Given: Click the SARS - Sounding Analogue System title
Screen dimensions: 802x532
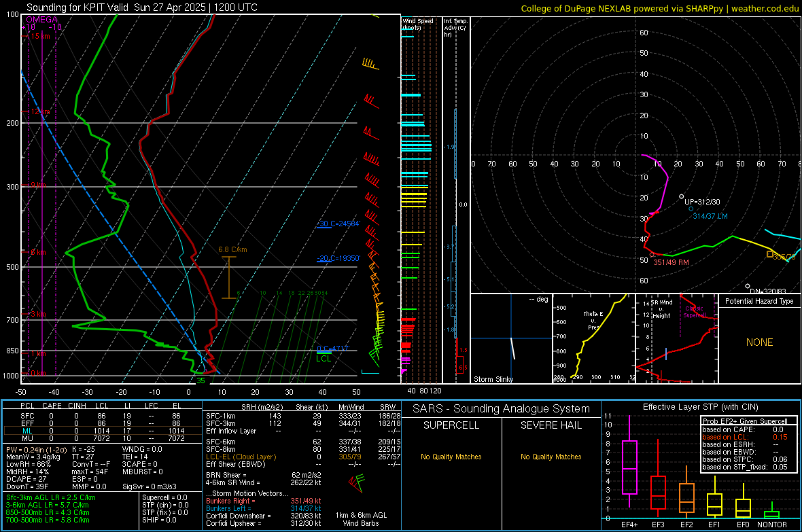Looking at the screenshot, I should 502,409.
